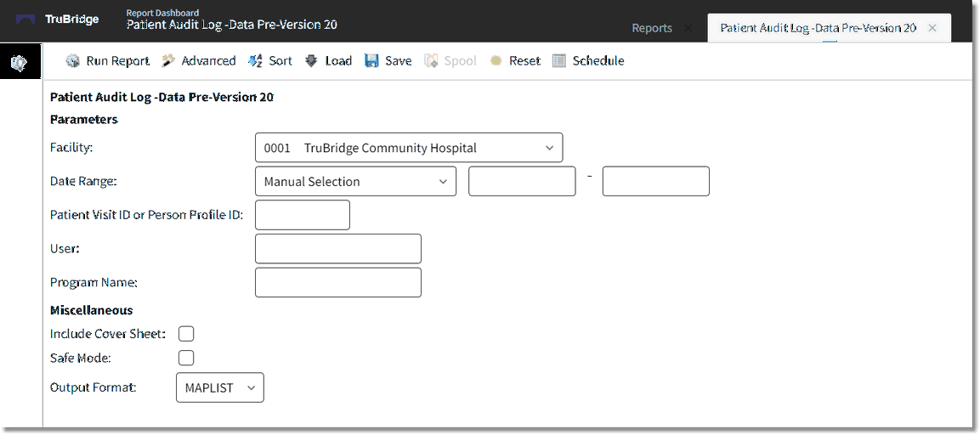Click the Reset icon in the toolbar
Viewport: 980px width, 435px height.
(496, 61)
